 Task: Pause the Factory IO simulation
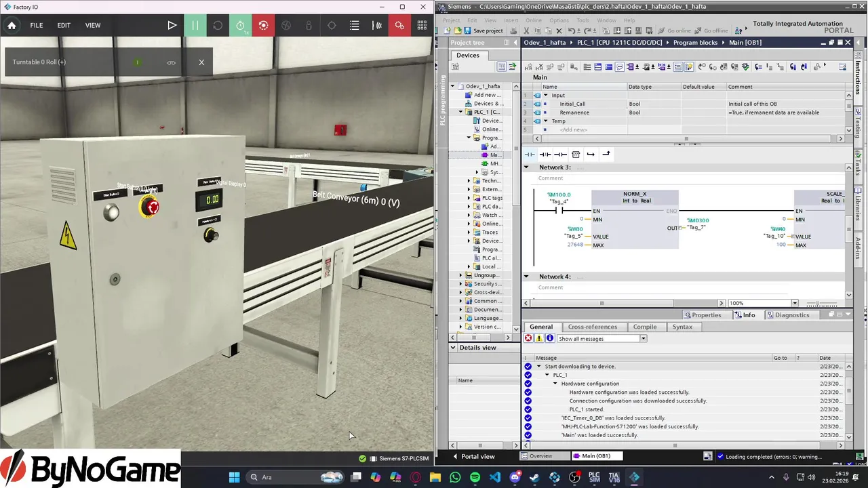click(195, 25)
